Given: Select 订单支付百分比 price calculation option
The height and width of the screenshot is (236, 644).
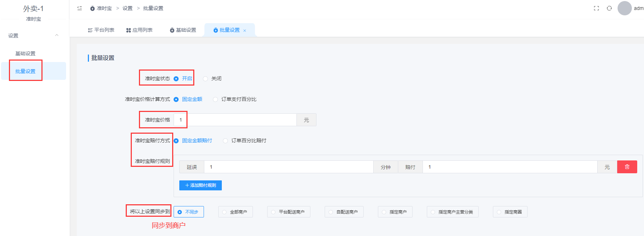Looking at the screenshot, I should coord(215,99).
